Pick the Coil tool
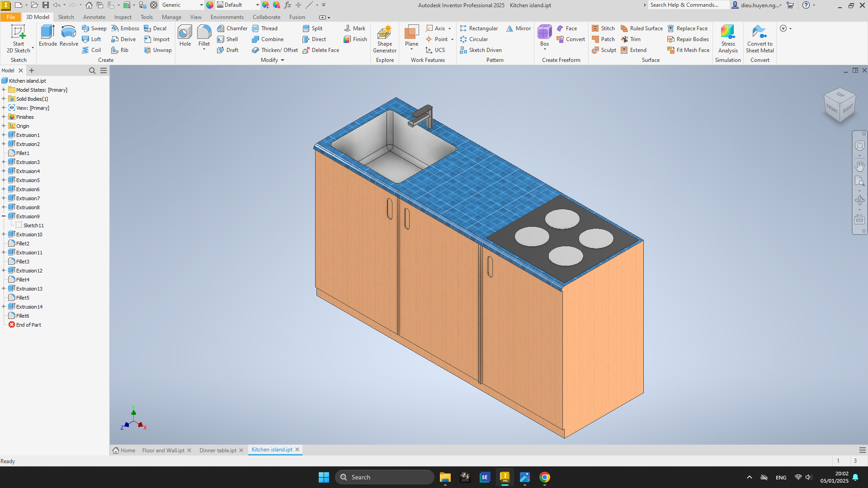 pos(91,50)
